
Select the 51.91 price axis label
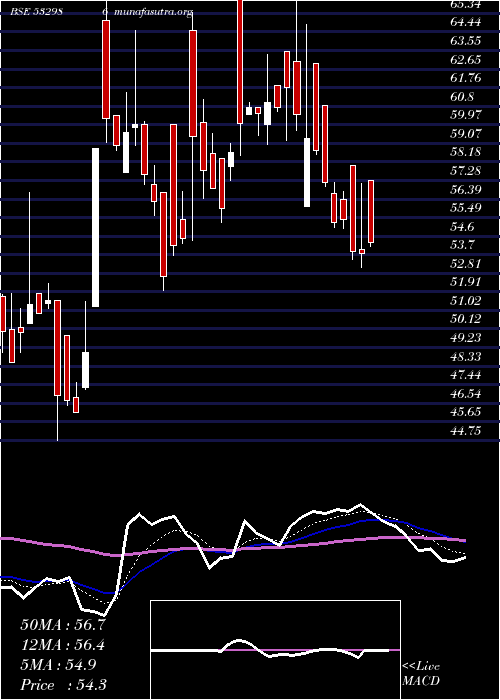pyautogui.click(x=466, y=282)
